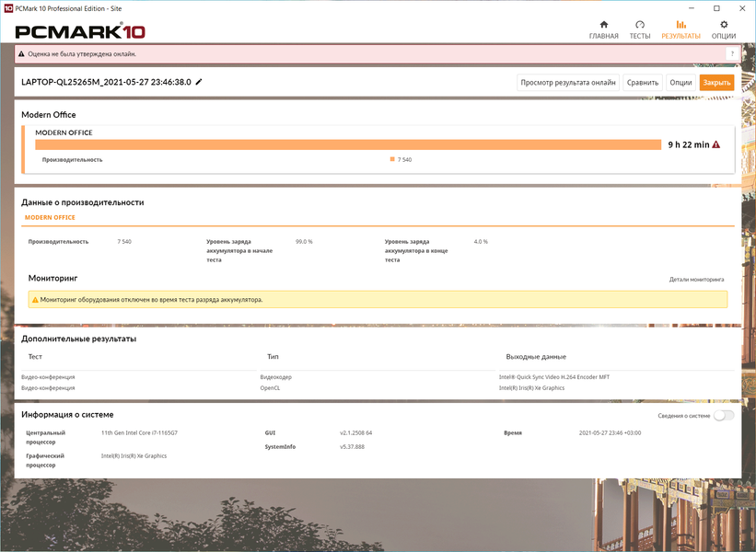Click the 99.0 % battery start value

pos(304,242)
